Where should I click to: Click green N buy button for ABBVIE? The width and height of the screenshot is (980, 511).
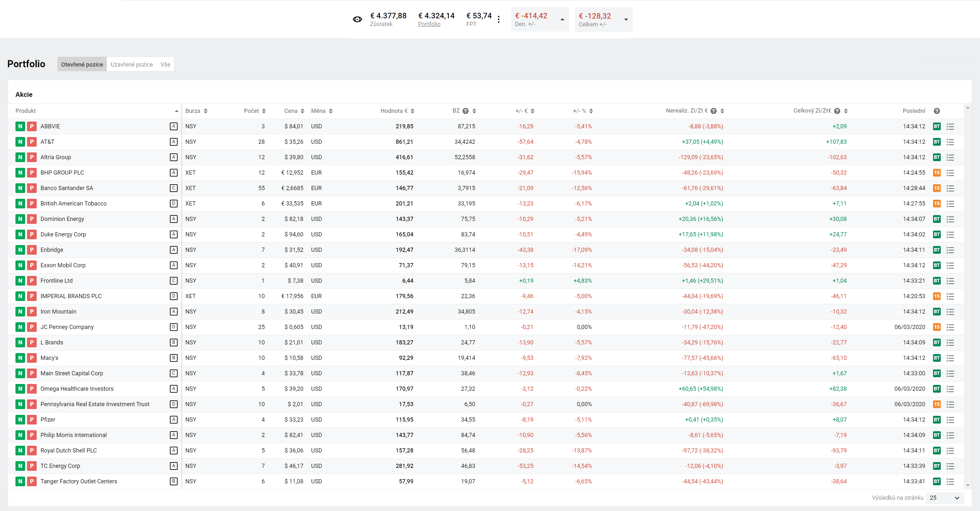point(20,126)
